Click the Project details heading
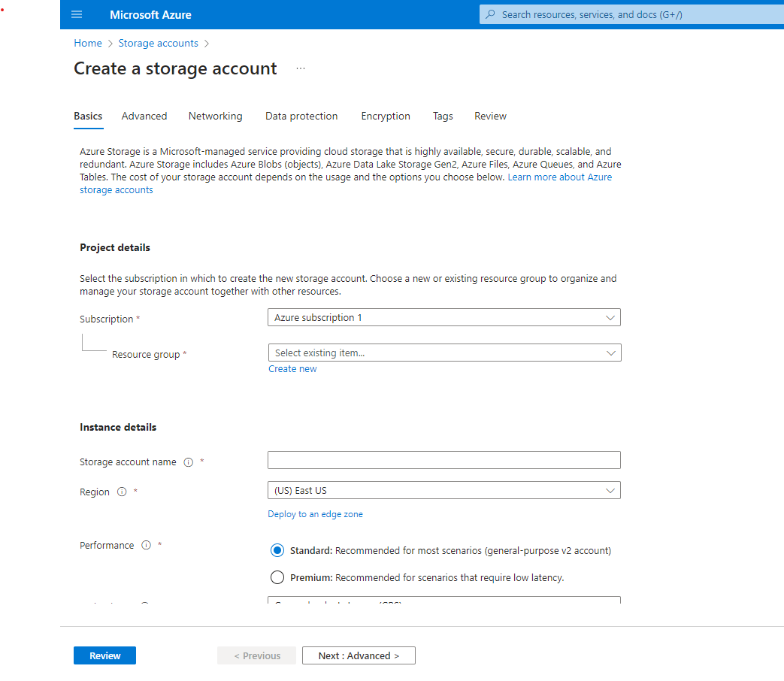Screen dimensions: 784x681 click(115, 247)
